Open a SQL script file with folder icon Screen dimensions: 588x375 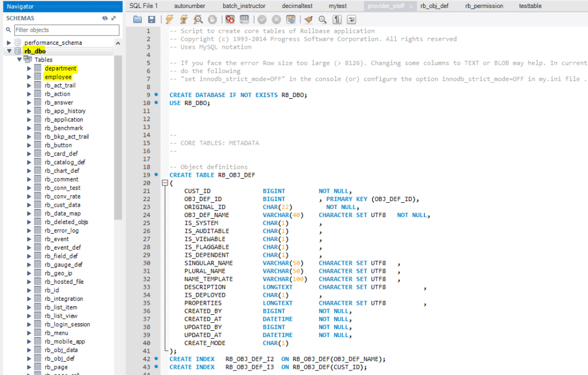click(x=137, y=20)
